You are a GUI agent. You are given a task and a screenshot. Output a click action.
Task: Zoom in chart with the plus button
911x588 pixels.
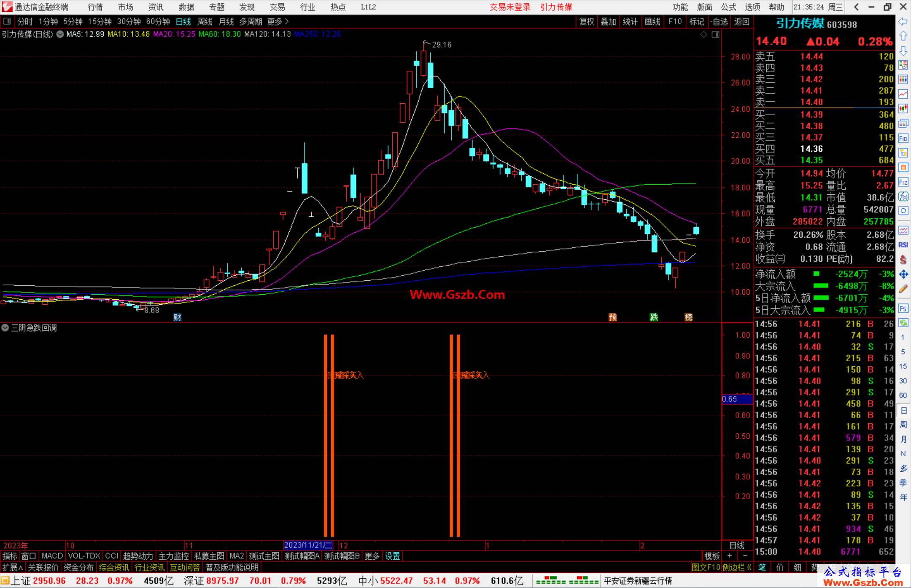tap(730, 556)
